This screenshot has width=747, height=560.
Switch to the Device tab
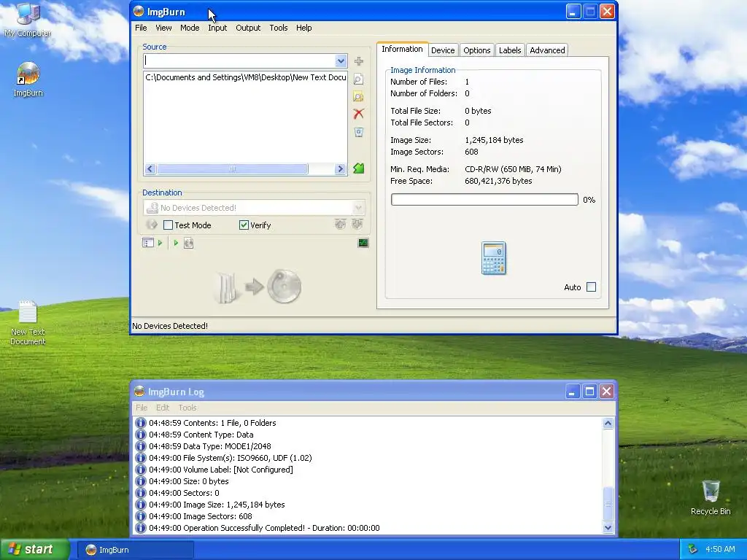(x=443, y=50)
